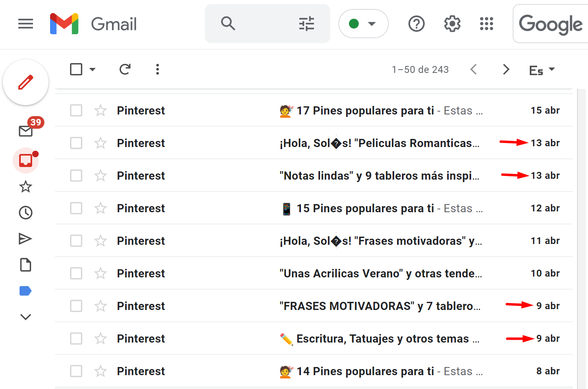Open the Google apps grid
The width and height of the screenshot is (588, 389).
pos(487,24)
